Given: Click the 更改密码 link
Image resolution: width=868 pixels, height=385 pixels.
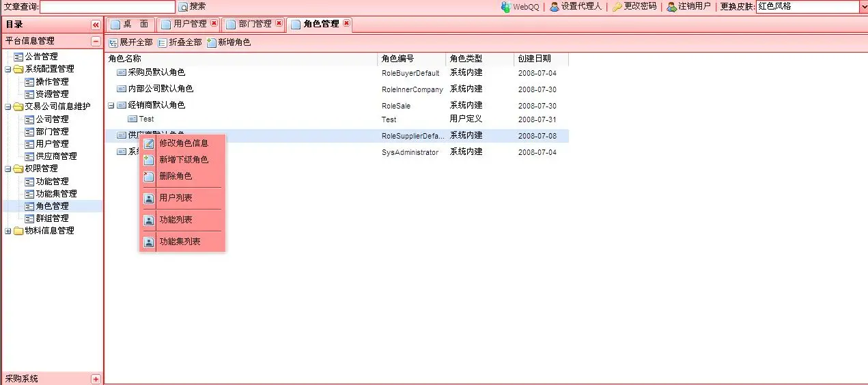Looking at the screenshot, I should (x=640, y=6).
